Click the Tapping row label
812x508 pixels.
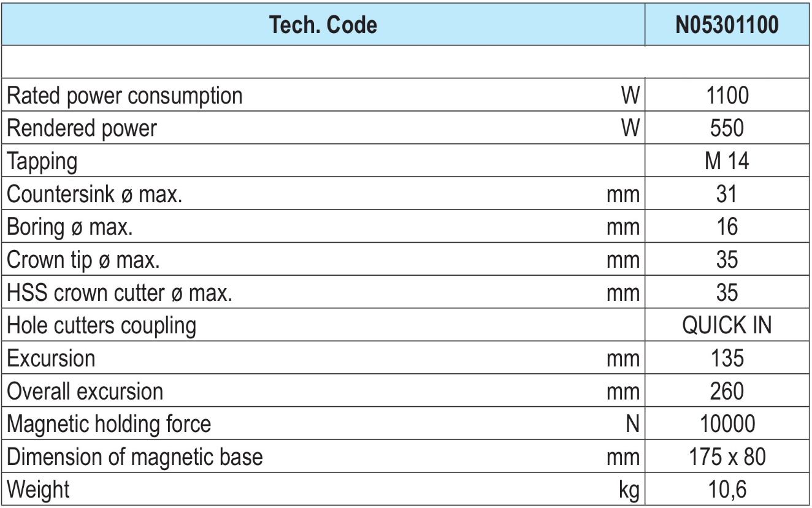[42, 161]
